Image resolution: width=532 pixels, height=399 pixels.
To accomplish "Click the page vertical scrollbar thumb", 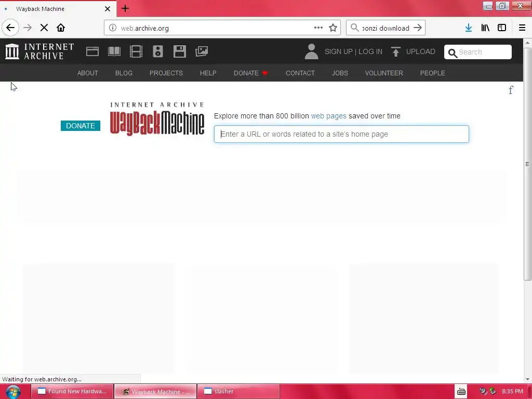I will point(527,164).
